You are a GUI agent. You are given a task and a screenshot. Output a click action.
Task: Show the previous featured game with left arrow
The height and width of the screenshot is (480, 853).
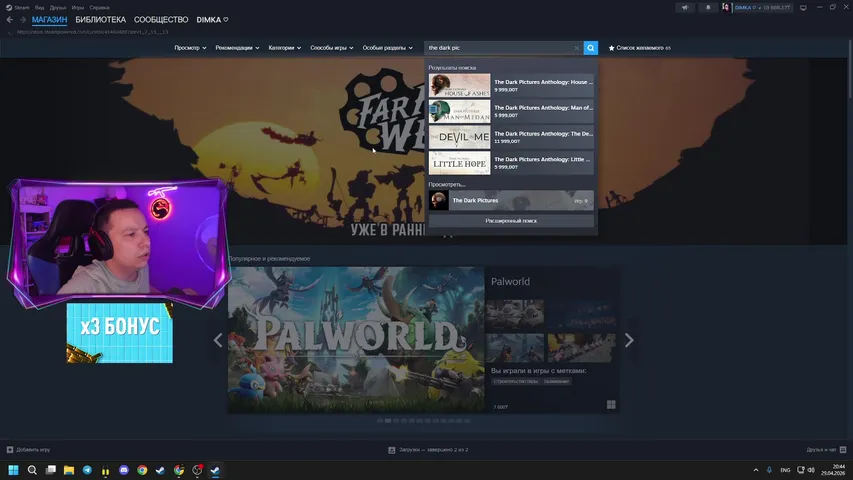point(218,340)
